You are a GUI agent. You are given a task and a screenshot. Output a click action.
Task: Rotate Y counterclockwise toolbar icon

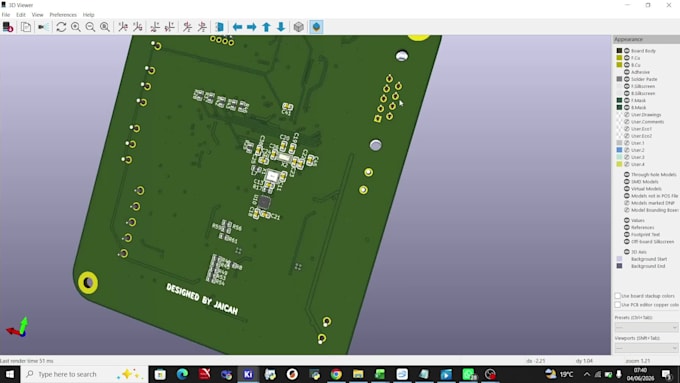[170, 27]
